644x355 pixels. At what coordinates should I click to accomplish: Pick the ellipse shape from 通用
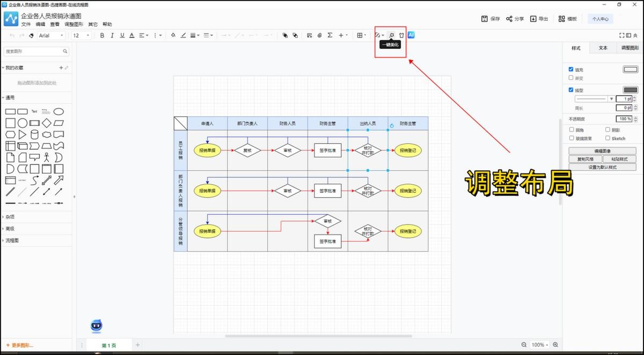58,111
